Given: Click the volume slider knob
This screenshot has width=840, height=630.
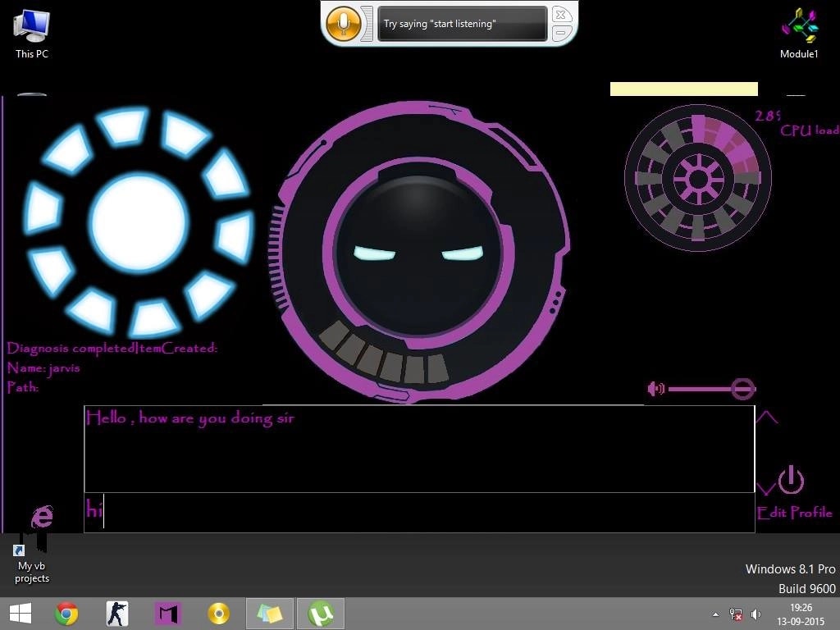Looking at the screenshot, I should point(743,388).
